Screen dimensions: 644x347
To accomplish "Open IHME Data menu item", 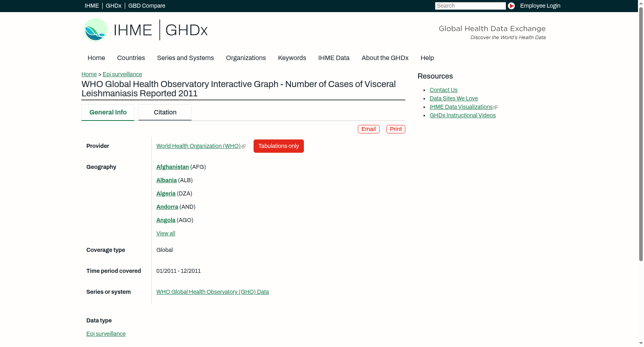I will click(x=334, y=58).
